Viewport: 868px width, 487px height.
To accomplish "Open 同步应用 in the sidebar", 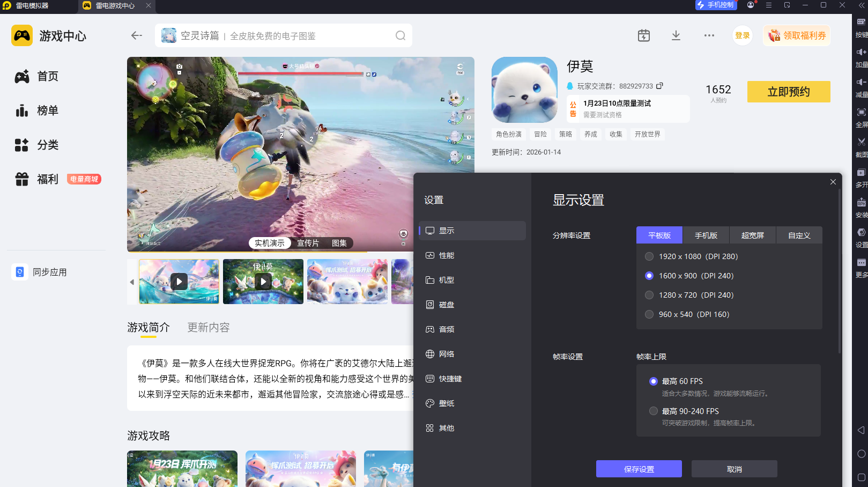I will click(x=40, y=272).
